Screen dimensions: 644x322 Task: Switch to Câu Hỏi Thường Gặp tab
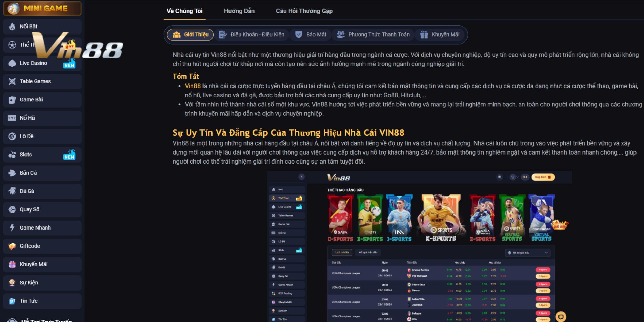(x=304, y=11)
